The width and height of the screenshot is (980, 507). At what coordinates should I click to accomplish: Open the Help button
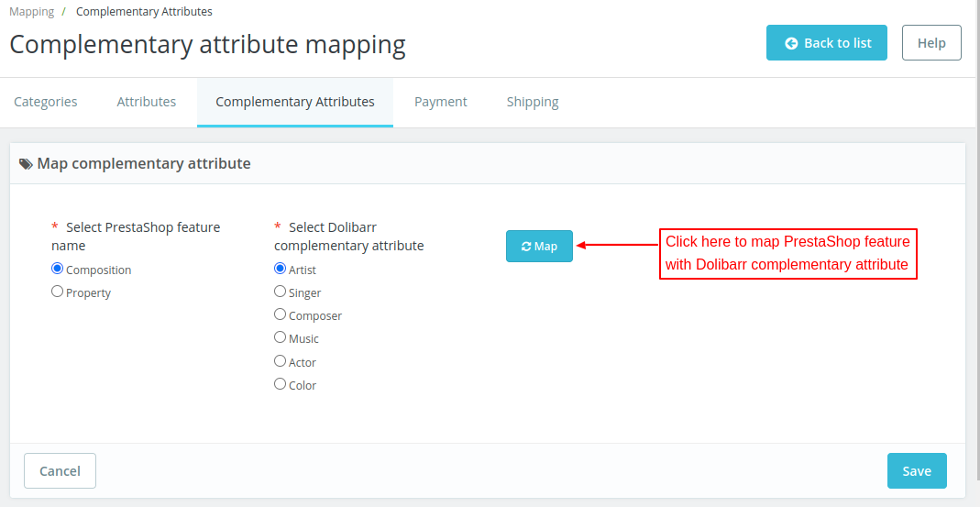click(931, 42)
